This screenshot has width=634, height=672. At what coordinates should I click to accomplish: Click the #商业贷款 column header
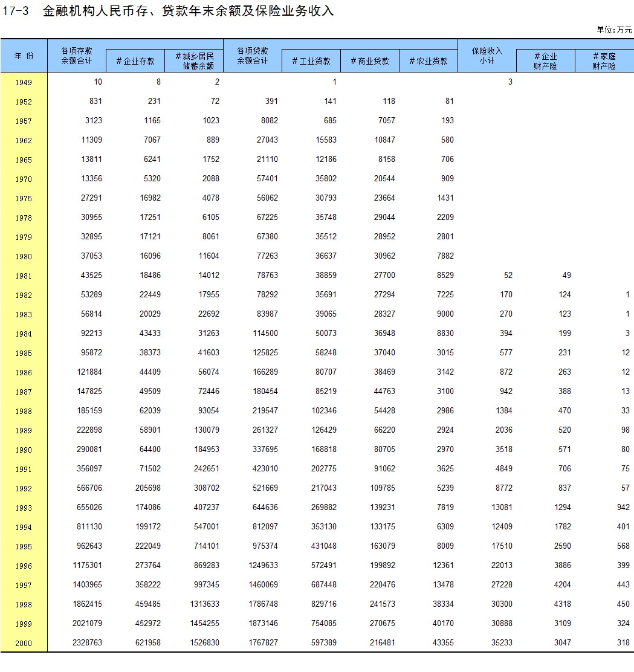tap(369, 61)
